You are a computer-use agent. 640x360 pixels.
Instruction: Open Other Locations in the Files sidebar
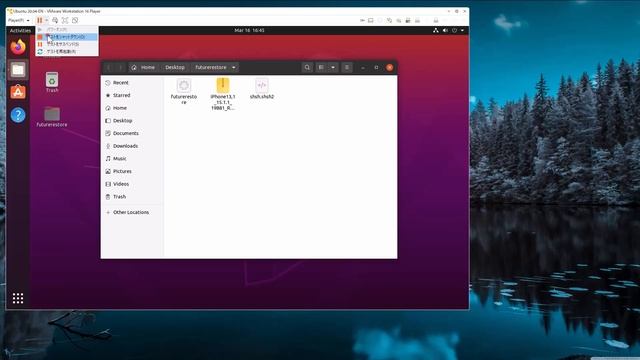[x=132, y=213]
